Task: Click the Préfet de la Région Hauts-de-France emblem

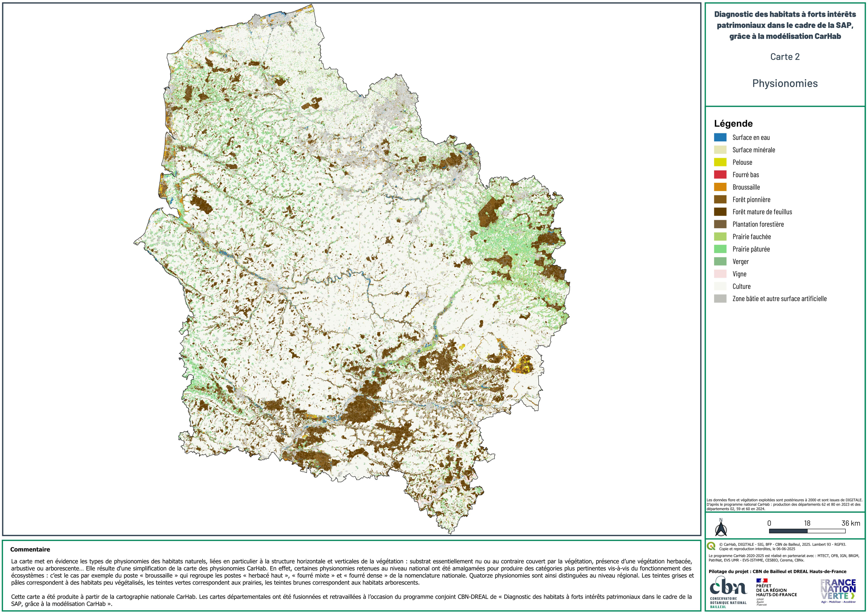Action: click(x=776, y=590)
